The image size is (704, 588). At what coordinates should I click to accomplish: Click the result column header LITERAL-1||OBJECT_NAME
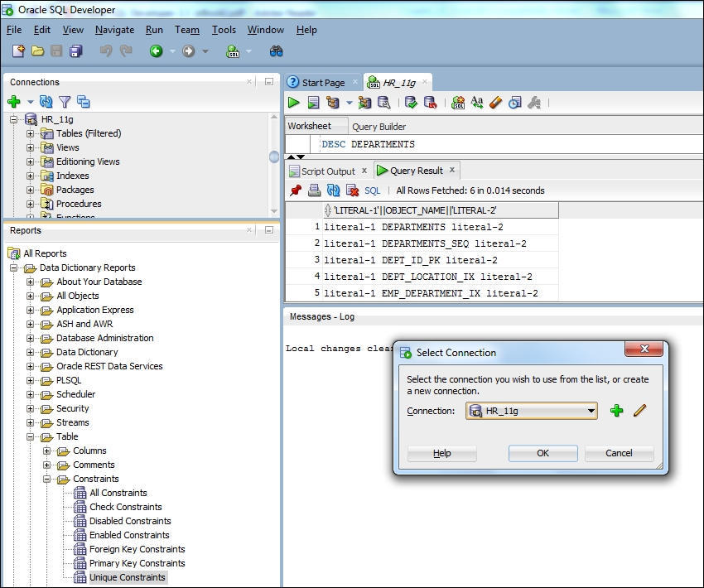pos(441,210)
